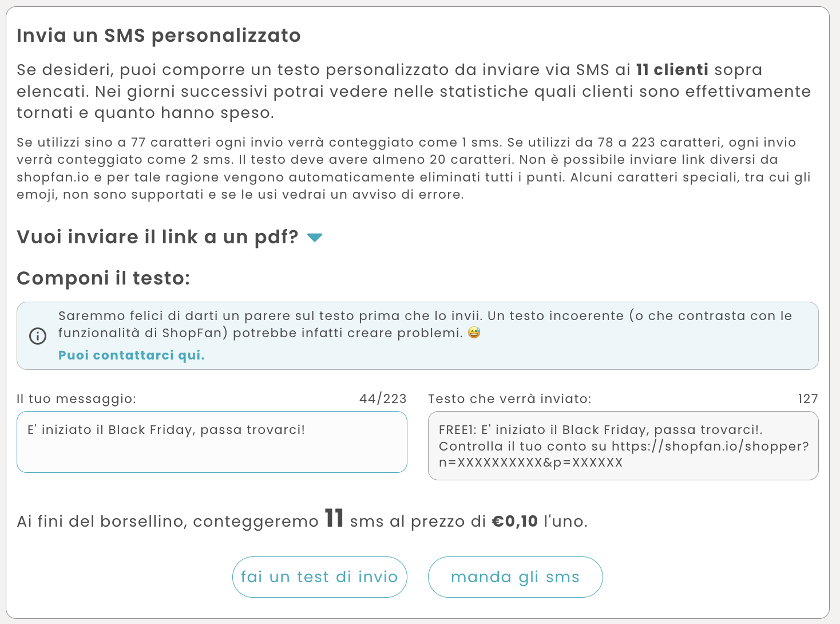Open the "Puoi contattarci qui." link
This screenshot has height=624, width=840.
pyautogui.click(x=132, y=356)
